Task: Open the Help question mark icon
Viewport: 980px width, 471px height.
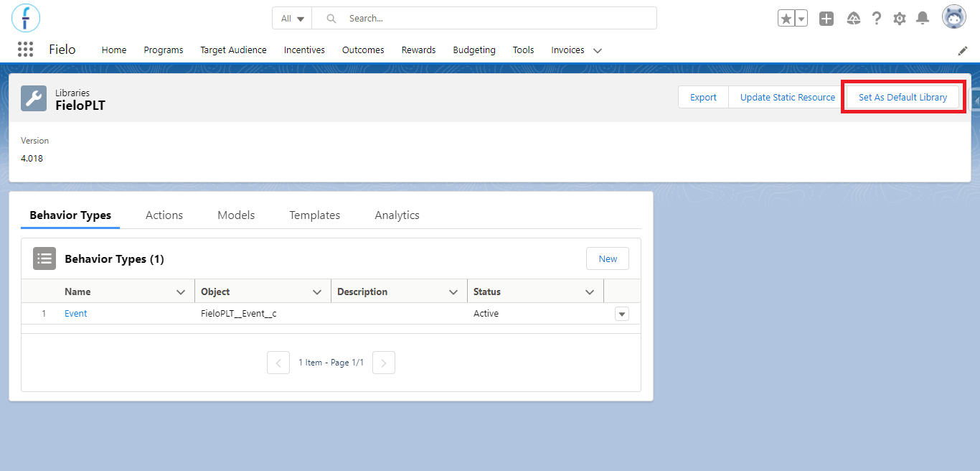Action: [x=877, y=19]
